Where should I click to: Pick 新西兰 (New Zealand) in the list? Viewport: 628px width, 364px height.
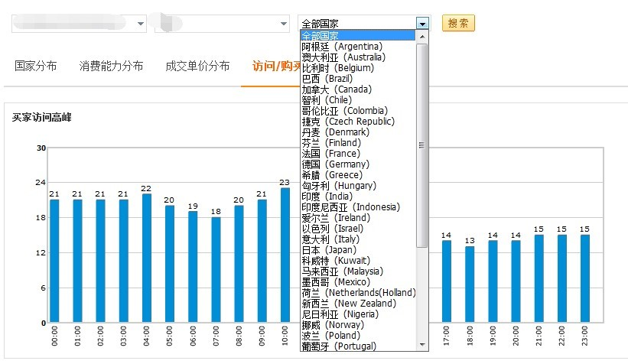click(358, 304)
